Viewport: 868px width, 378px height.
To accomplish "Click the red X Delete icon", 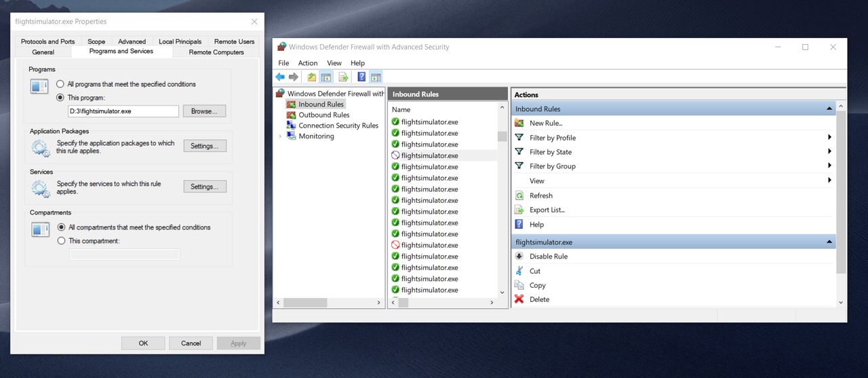I will pyautogui.click(x=519, y=299).
